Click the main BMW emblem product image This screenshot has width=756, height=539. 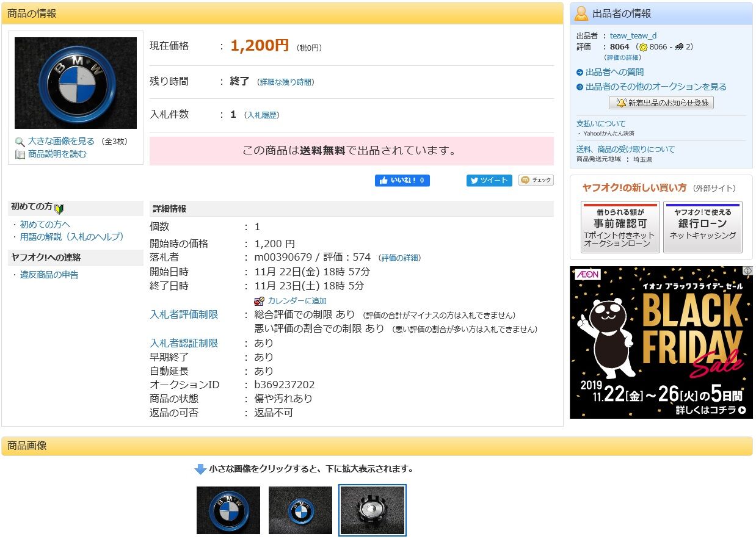point(76,83)
